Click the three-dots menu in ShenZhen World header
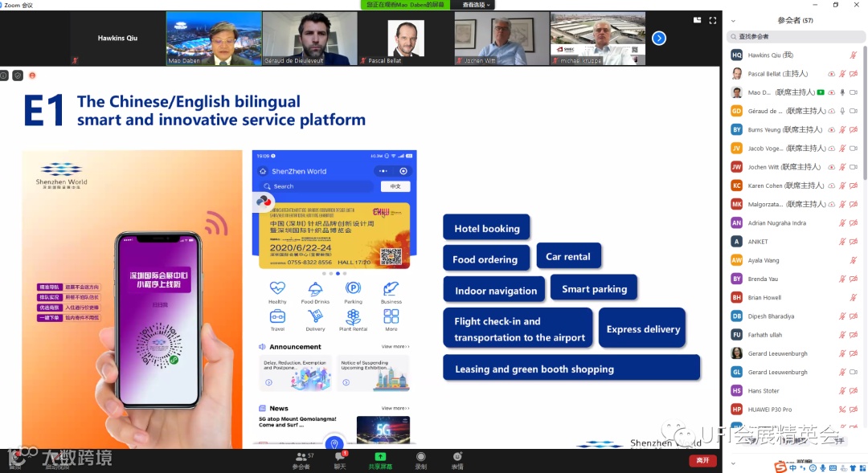 (x=383, y=171)
